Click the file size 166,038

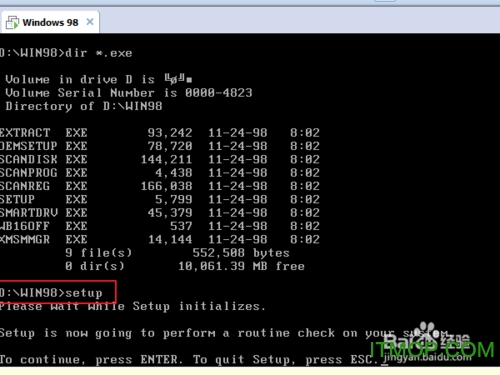point(166,186)
